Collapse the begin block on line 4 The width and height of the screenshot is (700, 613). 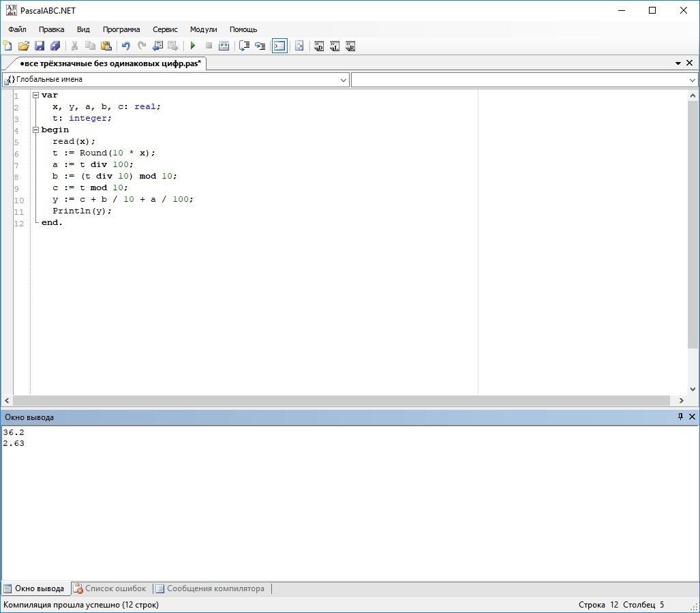(35, 130)
